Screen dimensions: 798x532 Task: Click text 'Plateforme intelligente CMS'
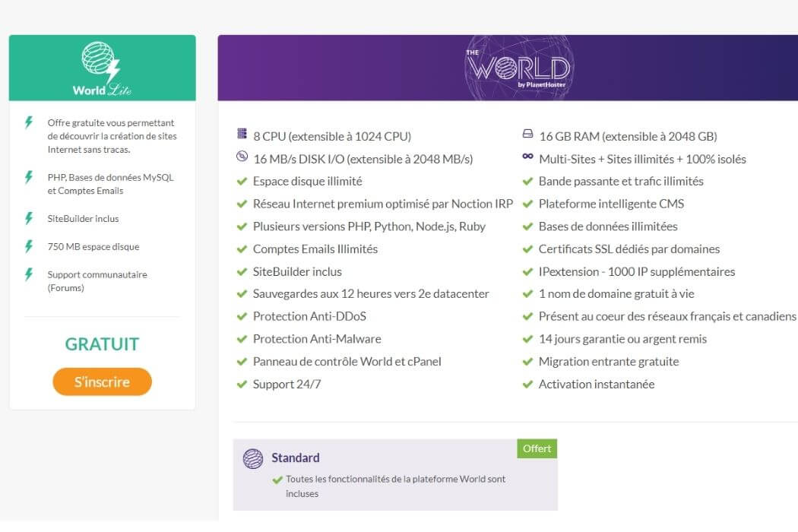[611, 204]
